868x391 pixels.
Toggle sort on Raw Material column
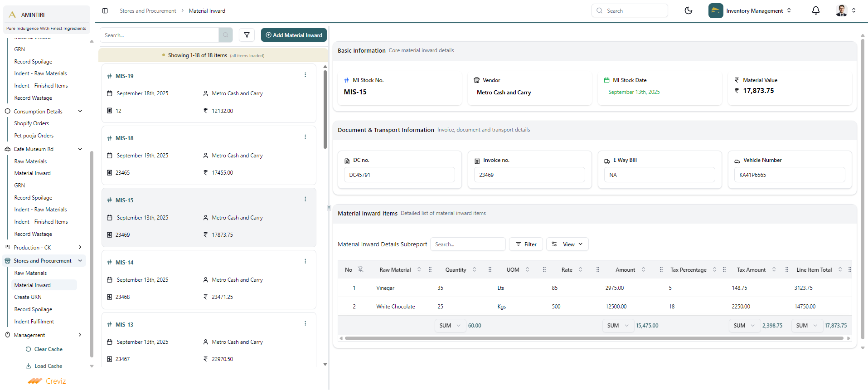(x=419, y=269)
